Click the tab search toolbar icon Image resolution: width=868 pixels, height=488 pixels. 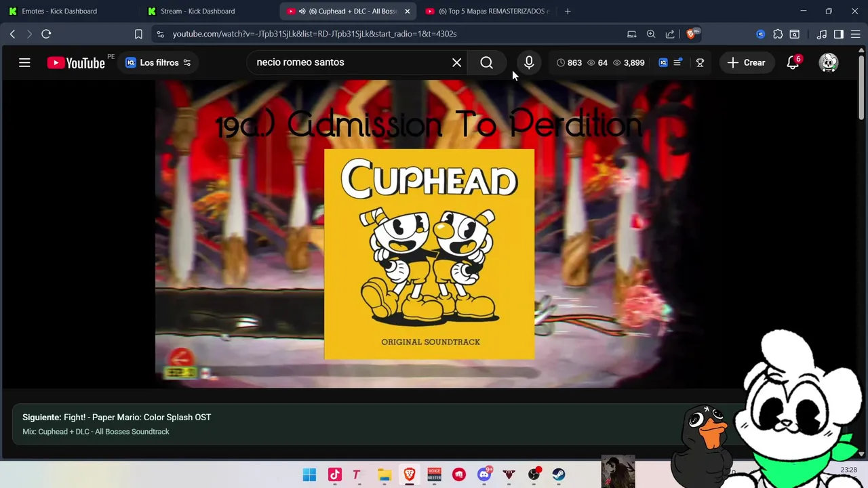795,34
